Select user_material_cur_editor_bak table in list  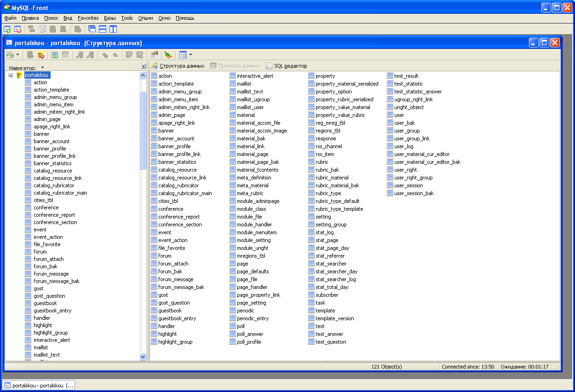click(427, 162)
